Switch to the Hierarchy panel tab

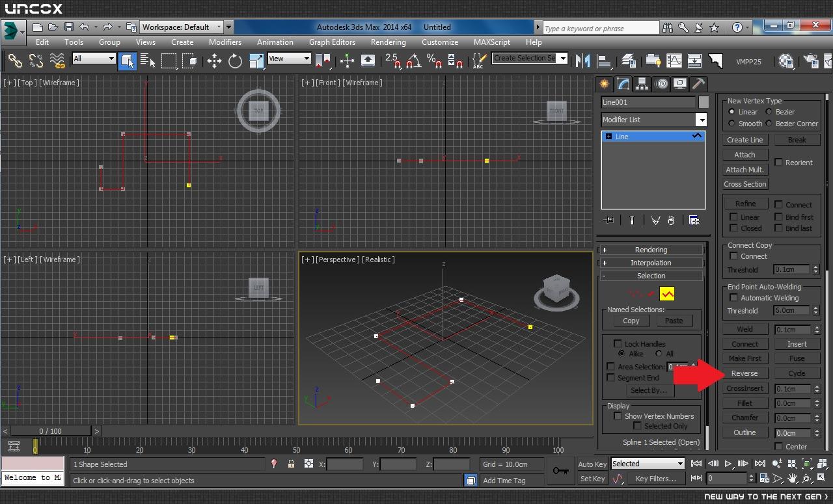point(642,84)
